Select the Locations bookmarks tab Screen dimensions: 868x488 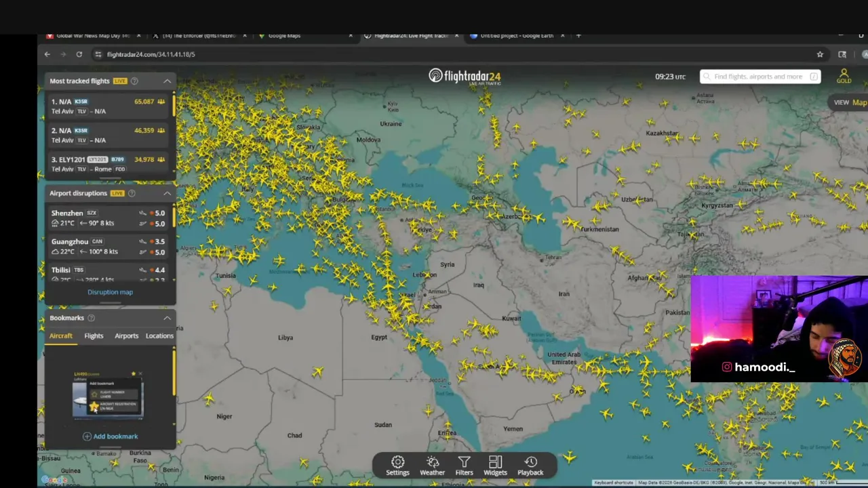pos(159,335)
